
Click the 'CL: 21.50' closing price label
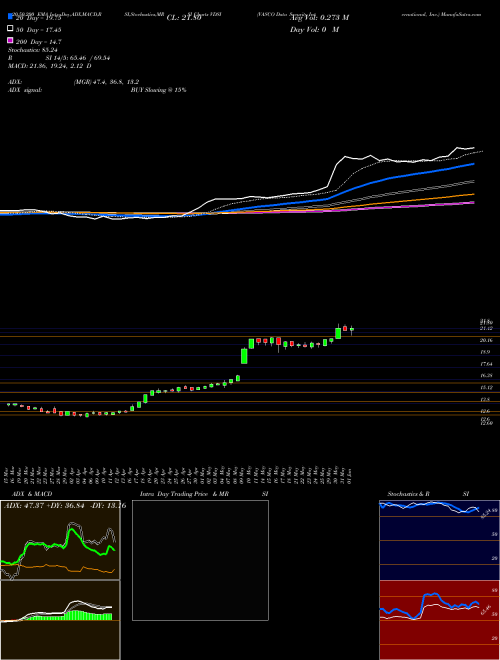click(x=184, y=18)
